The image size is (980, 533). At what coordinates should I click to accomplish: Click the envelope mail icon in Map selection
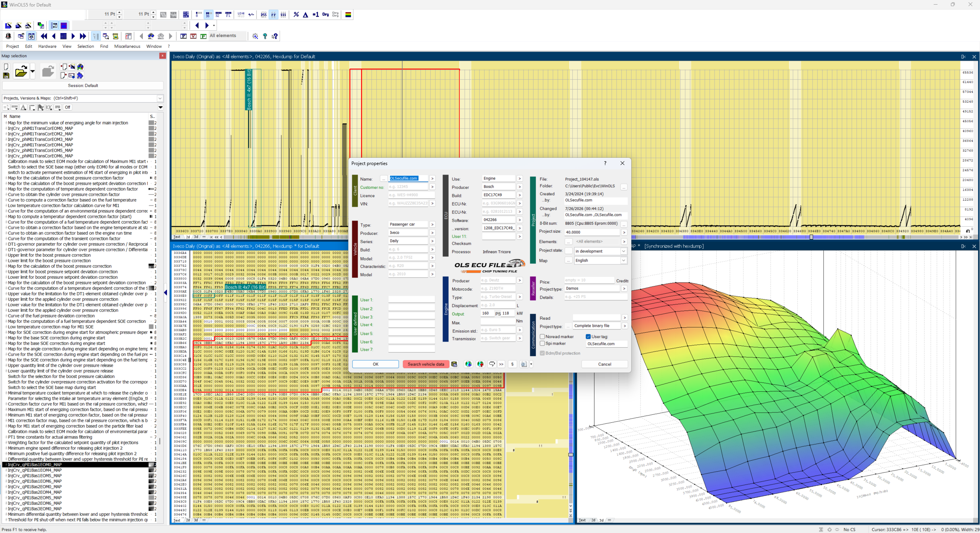[72, 75]
